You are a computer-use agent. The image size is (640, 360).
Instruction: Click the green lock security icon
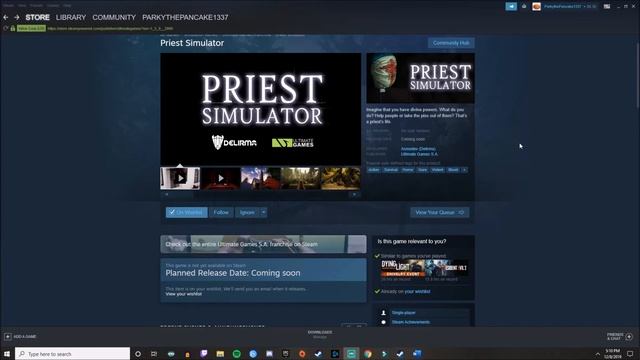click(13, 29)
